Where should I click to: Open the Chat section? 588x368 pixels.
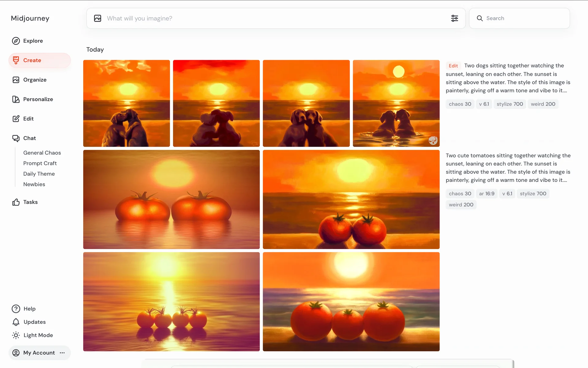click(x=29, y=138)
